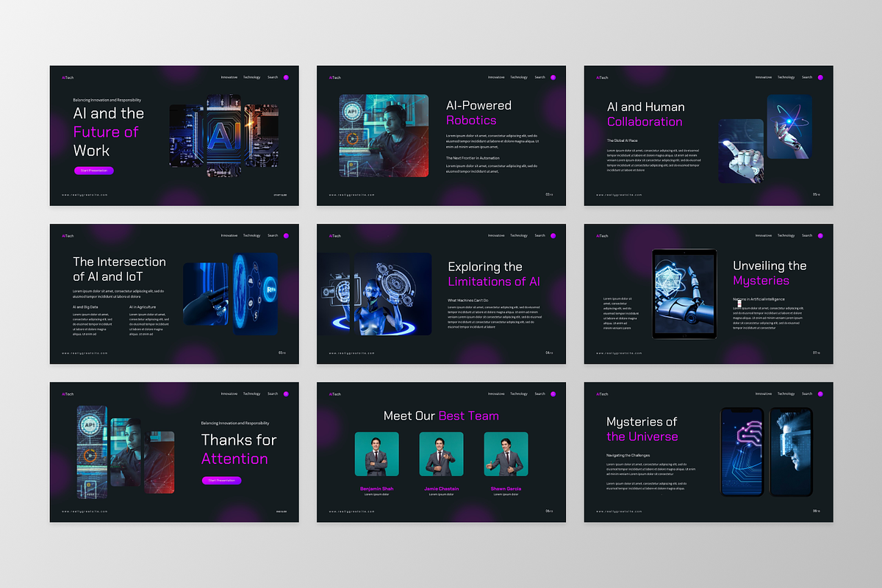The width and height of the screenshot is (882, 588).
Task: Click the AiTech logo on the AI and IoT slide
Action: click(x=68, y=235)
